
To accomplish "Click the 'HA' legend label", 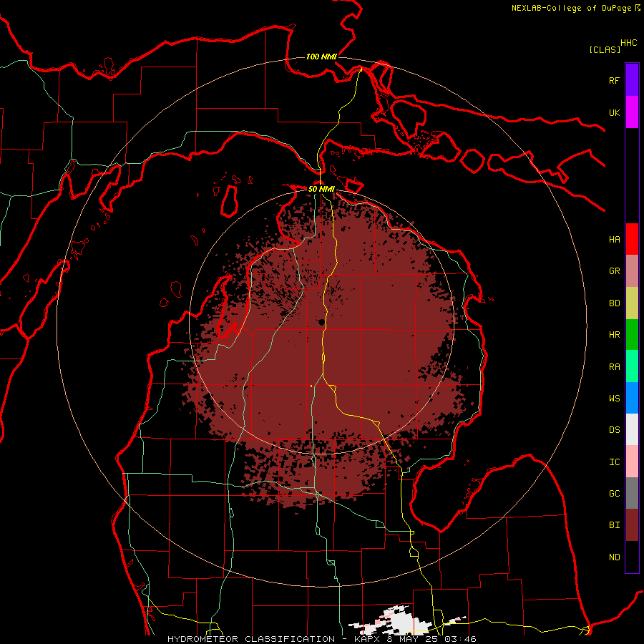I will 615,240.
